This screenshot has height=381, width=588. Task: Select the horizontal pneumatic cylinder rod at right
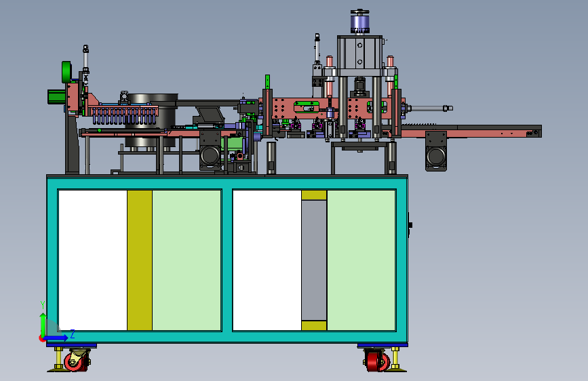click(431, 108)
